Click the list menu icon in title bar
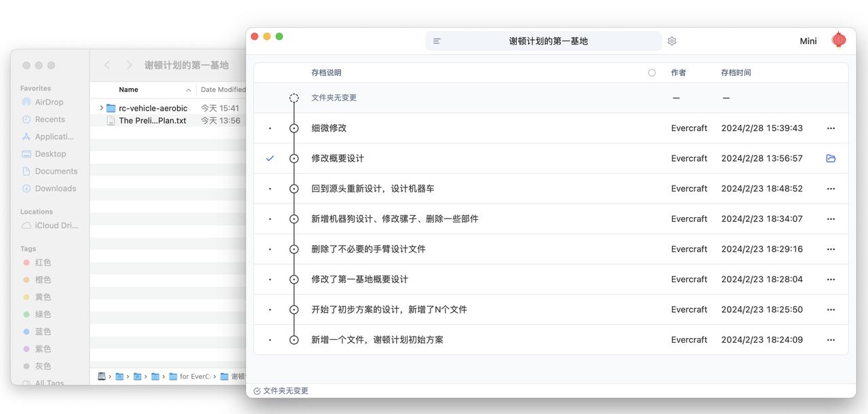 pyautogui.click(x=437, y=41)
